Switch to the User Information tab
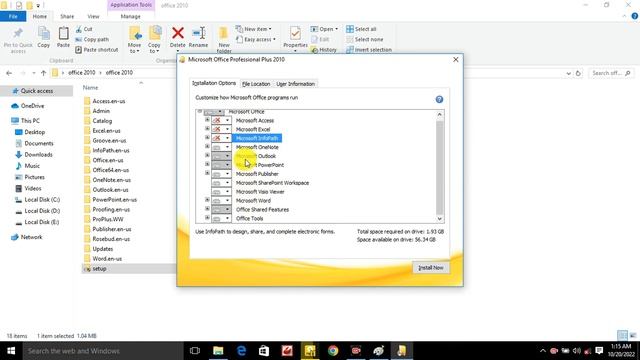The image size is (640, 360). [x=296, y=84]
